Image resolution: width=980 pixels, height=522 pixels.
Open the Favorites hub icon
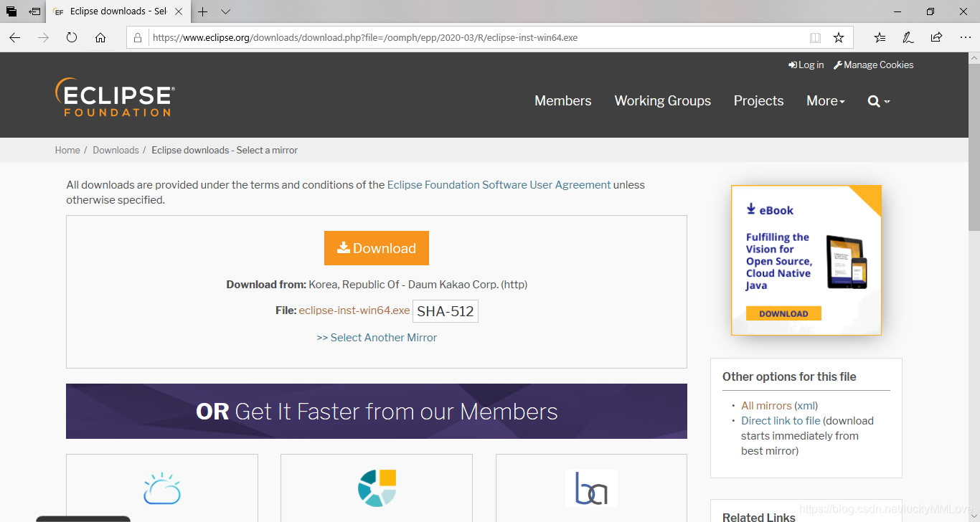880,37
